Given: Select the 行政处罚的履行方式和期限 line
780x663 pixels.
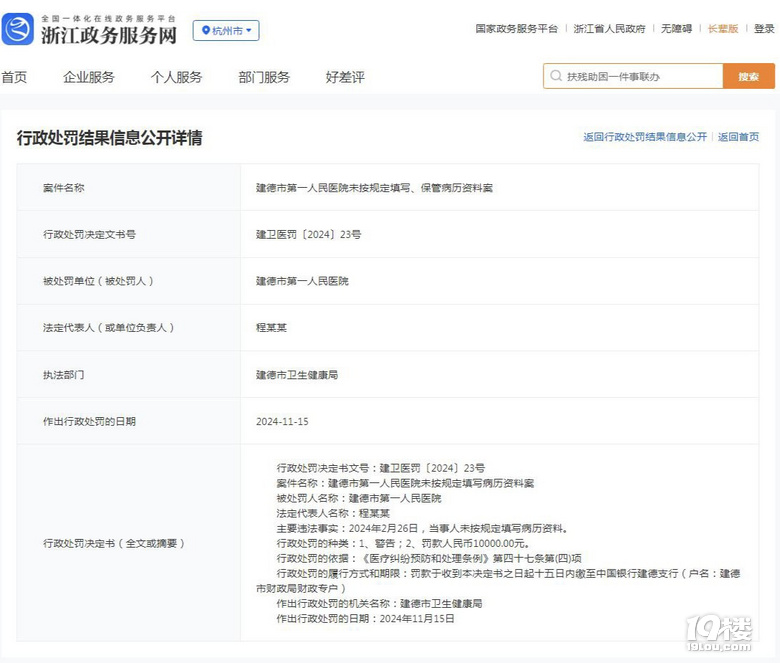Looking at the screenshot, I should coord(498,580).
